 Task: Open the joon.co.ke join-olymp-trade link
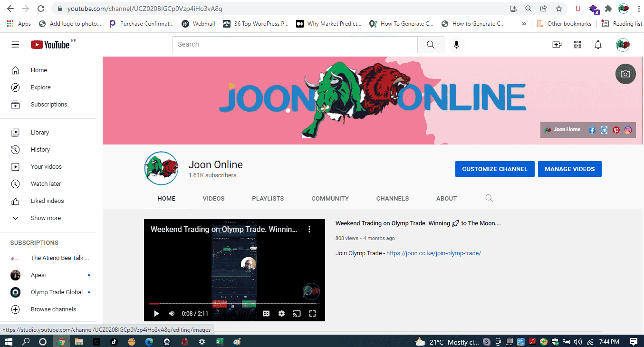point(433,253)
